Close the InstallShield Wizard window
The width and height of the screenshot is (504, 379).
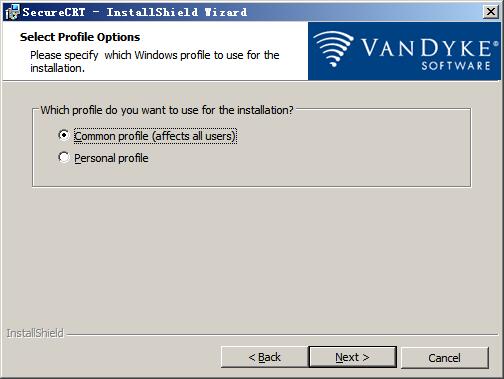point(491,12)
